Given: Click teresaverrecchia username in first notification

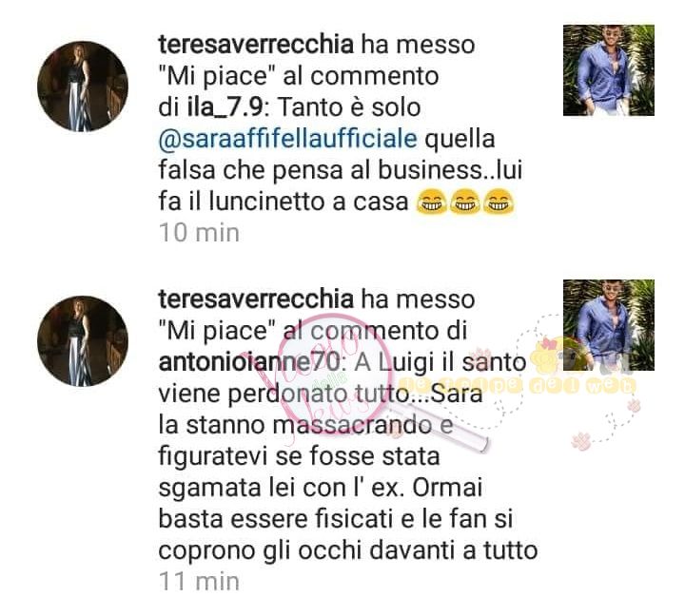Looking at the screenshot, I should [256, 45].
